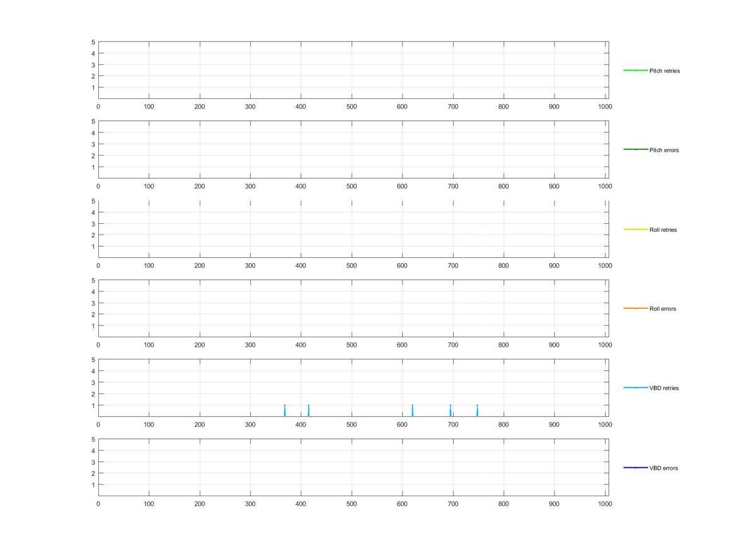
Task: Click the first VBD retries spike before 400
Action: tap(285, 410)
